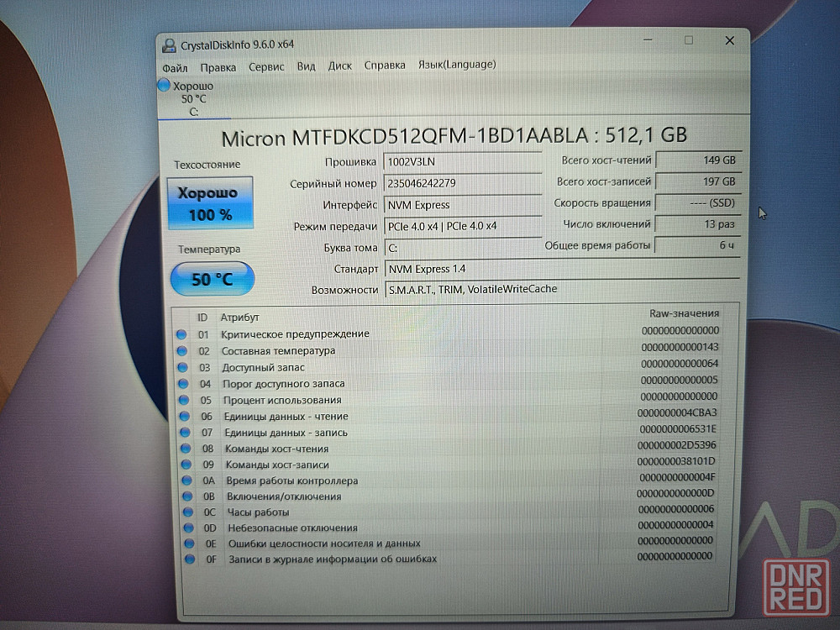
Task: Select the row text Процент использования
Action: (282, 400)
